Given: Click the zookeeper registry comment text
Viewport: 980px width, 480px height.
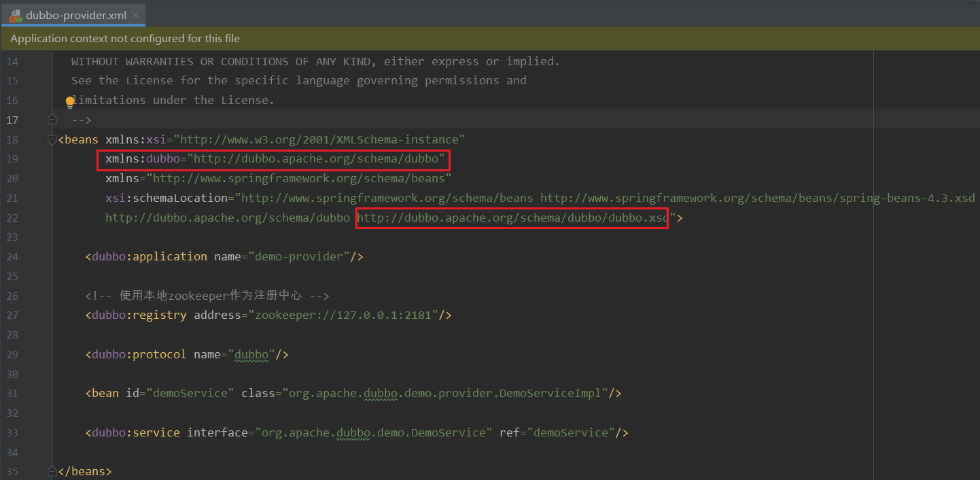Looking at the screenshot, I should click(207, 296).
